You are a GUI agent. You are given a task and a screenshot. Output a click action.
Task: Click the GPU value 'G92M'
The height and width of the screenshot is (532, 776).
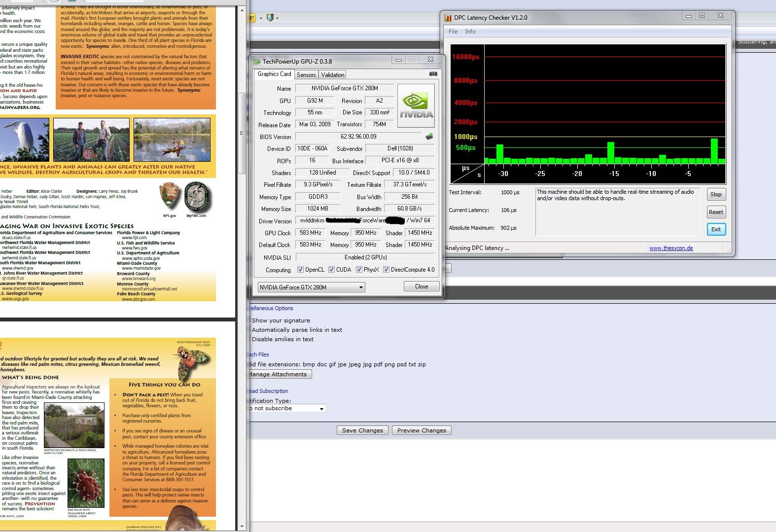pos(315,101)
